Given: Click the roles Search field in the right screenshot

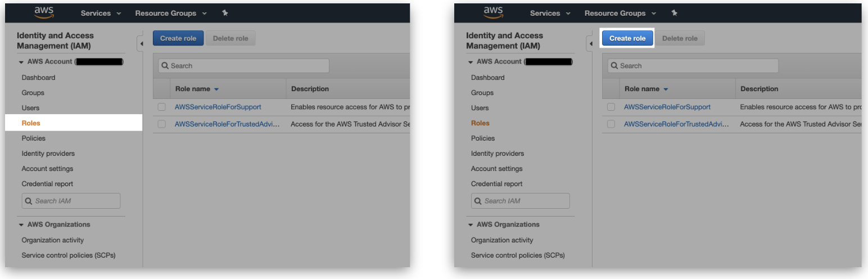Looking at the screenshot, I should 693,66.
